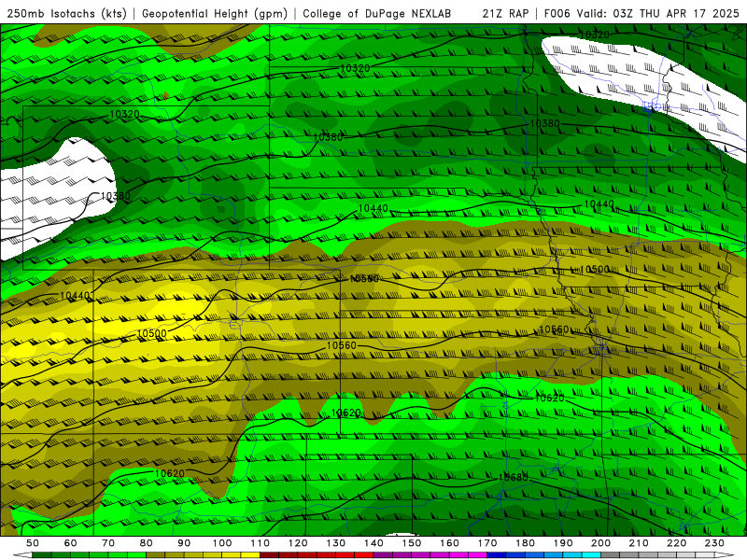
Task: Click the 230 label on the color scale
Action: click(714, 543)
